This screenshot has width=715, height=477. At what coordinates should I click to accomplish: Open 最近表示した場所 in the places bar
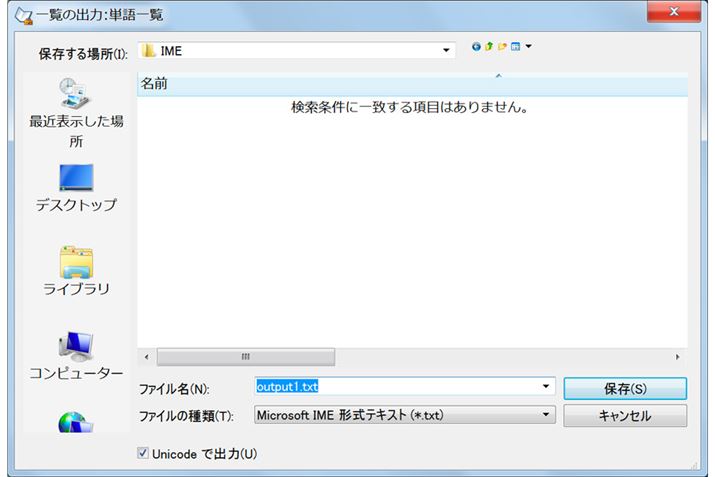[x=76, y=113]
